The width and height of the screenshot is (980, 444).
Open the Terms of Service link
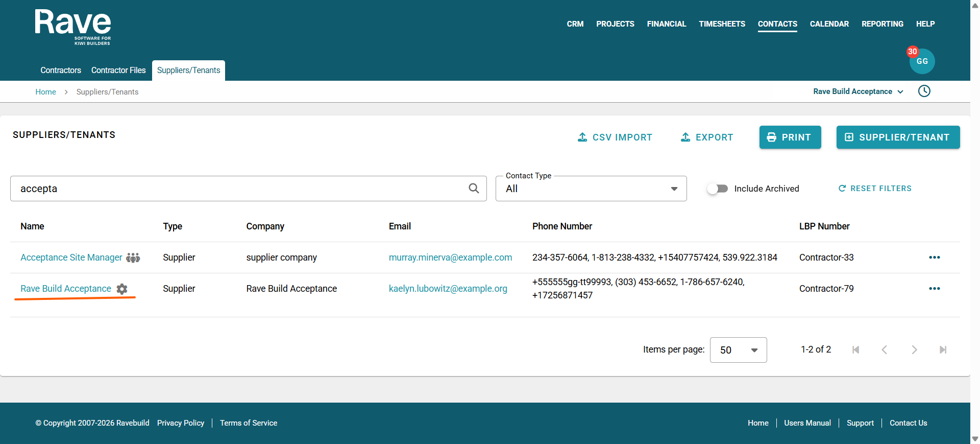coord(249,423)
